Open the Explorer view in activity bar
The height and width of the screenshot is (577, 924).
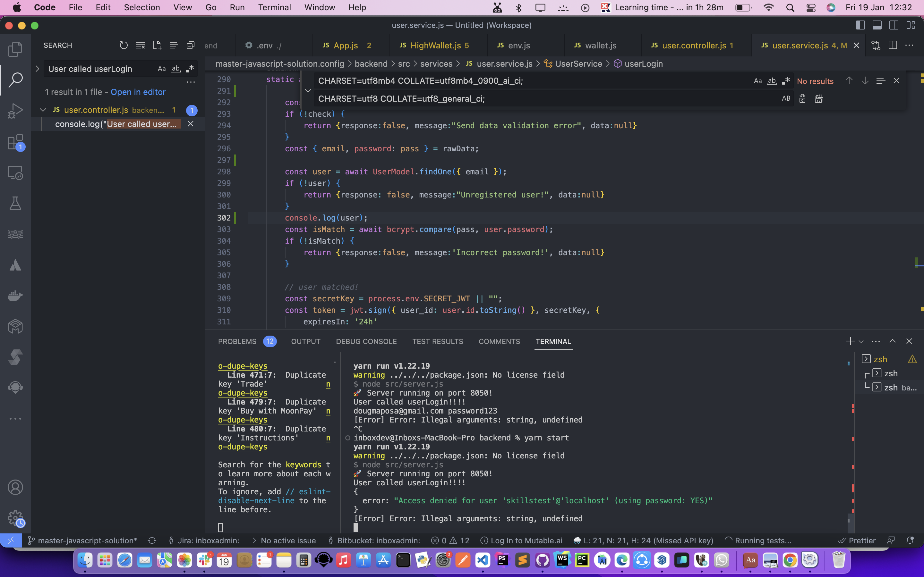click(15, 49)
